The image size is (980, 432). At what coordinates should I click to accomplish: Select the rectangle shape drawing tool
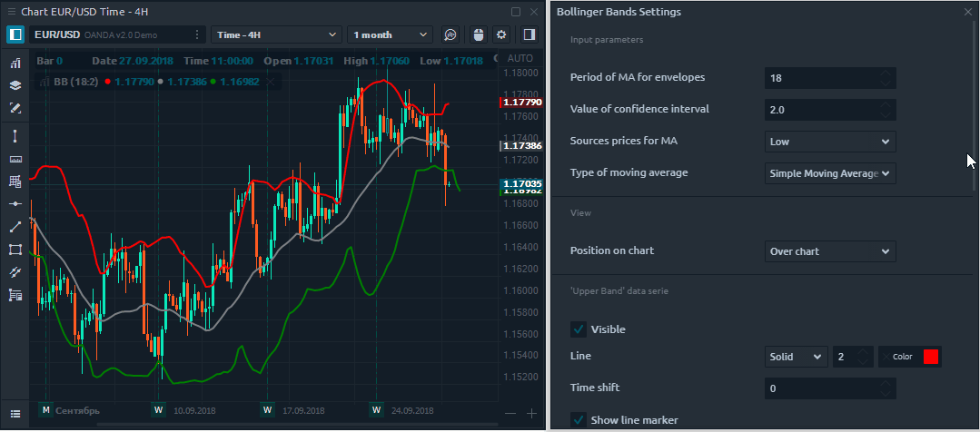[x=15, y=250]
